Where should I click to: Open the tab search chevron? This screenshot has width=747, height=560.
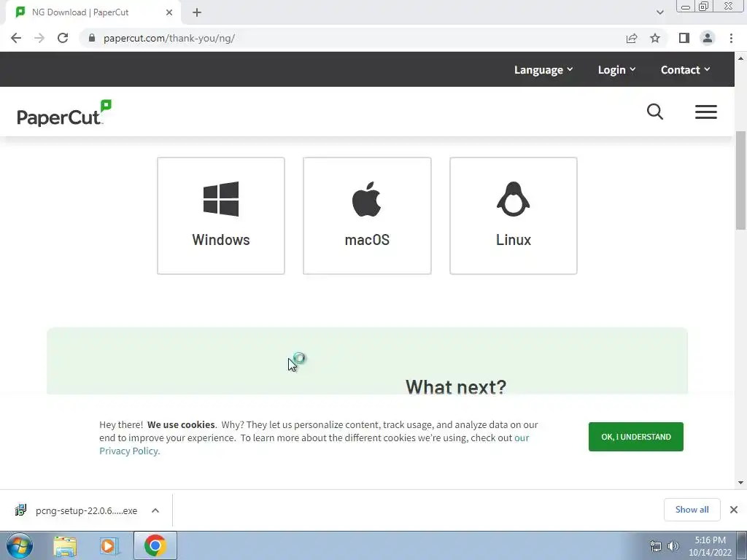(659, 12)
